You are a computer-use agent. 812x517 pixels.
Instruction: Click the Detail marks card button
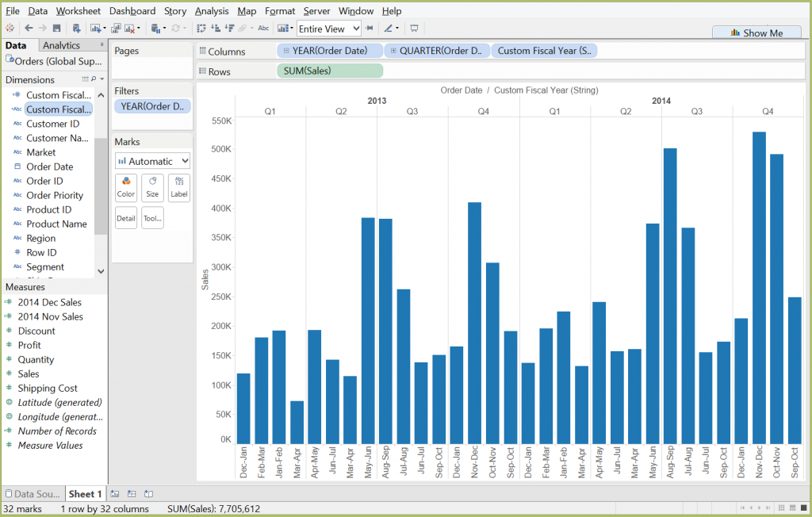[x=126, y=218]
